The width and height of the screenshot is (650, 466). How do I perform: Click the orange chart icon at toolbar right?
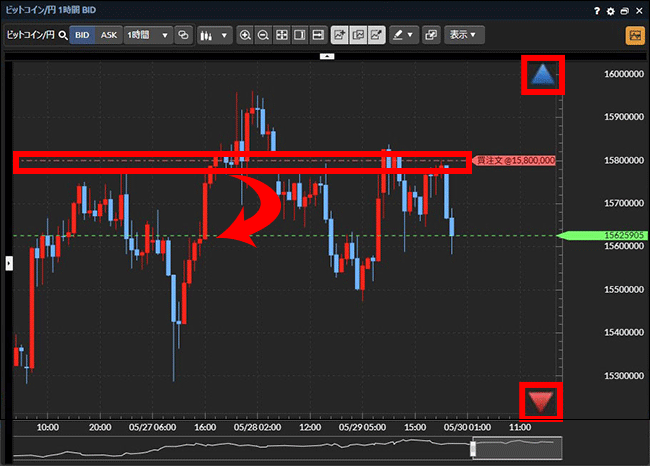[x=634, y=35]
